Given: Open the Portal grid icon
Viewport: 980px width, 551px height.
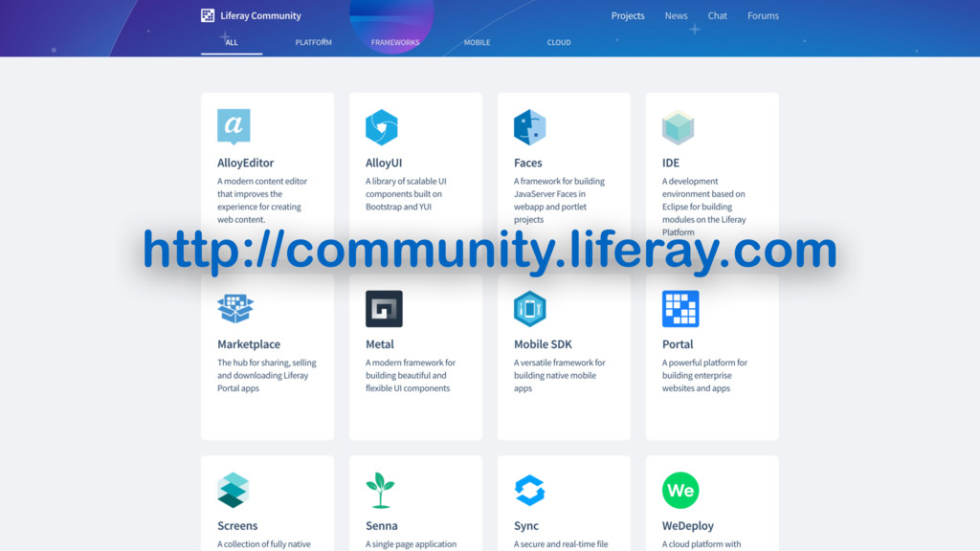Looking at the screenshot, I should coord(680,309).
